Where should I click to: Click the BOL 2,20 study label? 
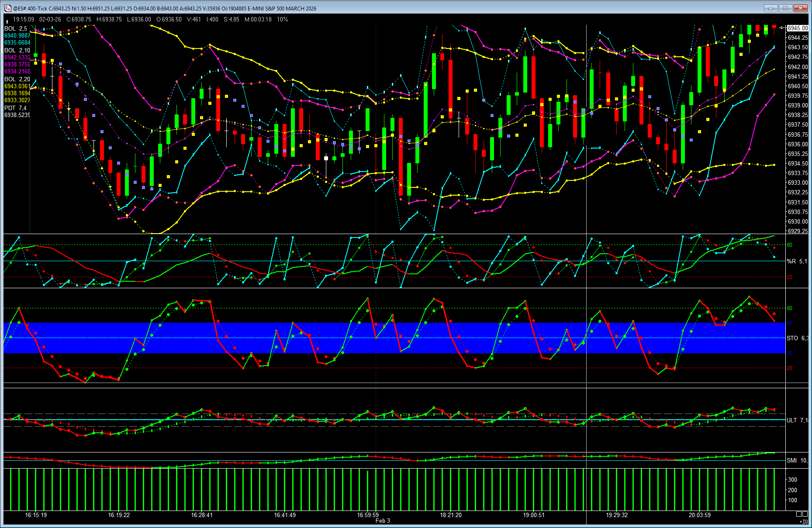[17, 79]
